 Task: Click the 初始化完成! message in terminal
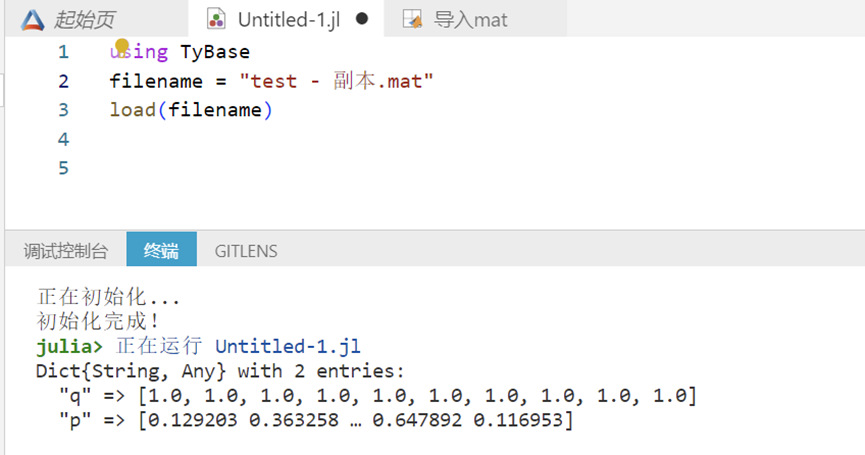(98, 322)
